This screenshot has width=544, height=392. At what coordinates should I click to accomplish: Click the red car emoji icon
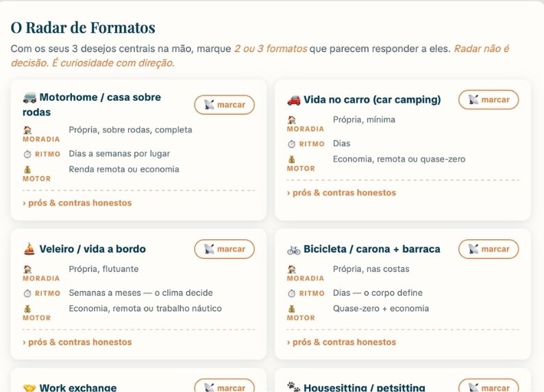click(293, 100)
